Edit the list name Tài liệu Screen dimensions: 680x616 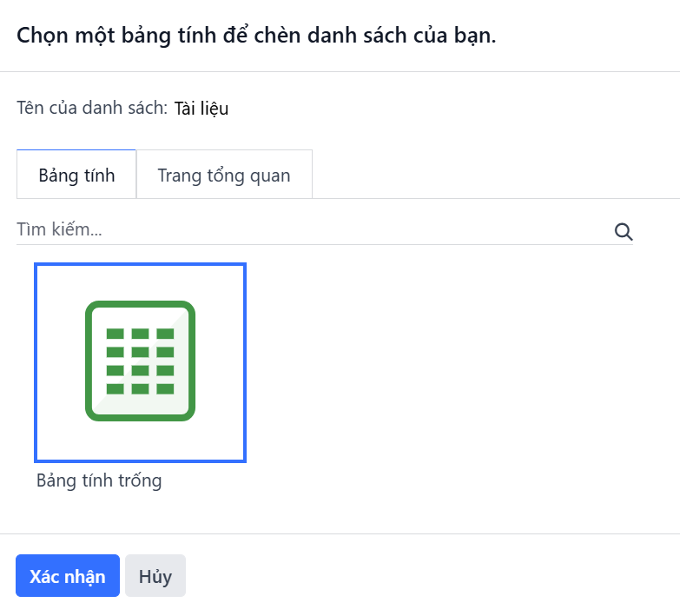[201, 109]
